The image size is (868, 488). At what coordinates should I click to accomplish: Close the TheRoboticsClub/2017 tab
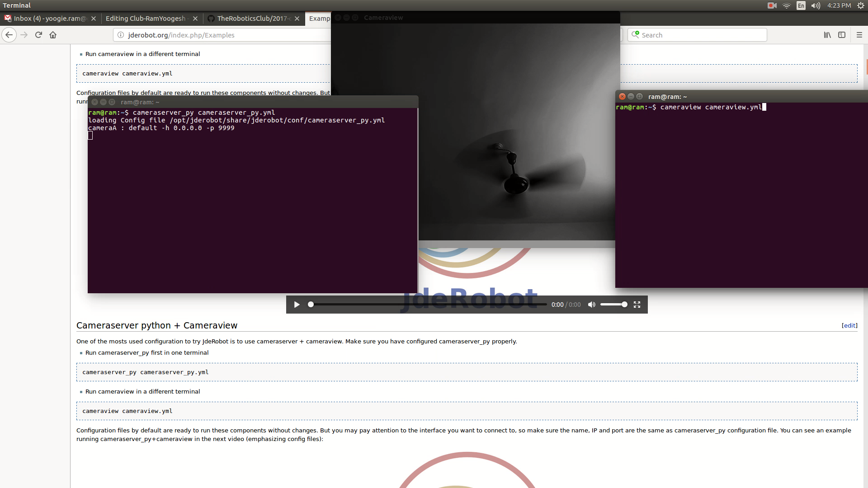[x=297, y=19]
